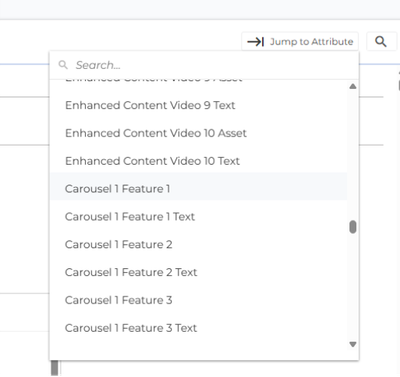Pick the Carousel 1 Feature 3 option
The width and height of the screenshot is (400, 377).
pos(199,300)
